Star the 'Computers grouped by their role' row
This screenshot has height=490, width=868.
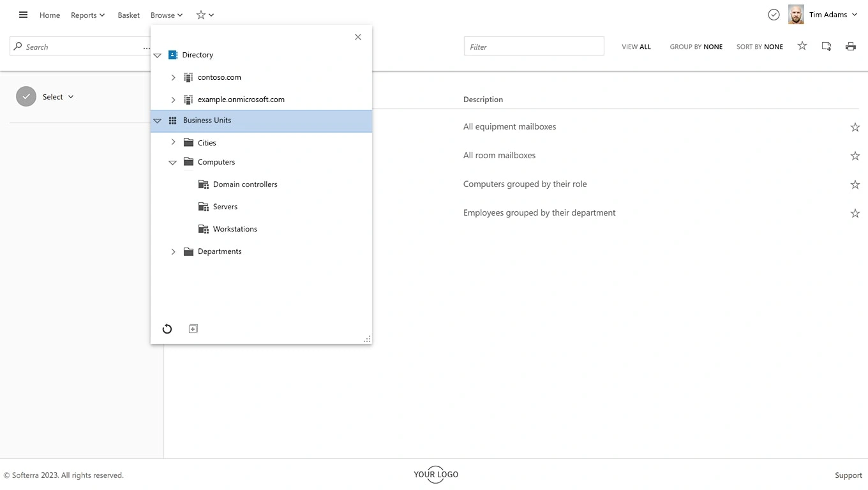tap(855, 184)
